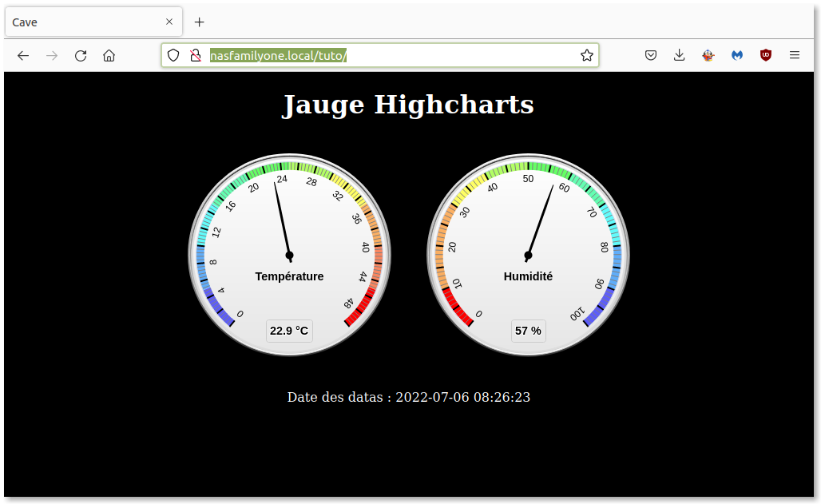Click the Humidité gauge label
Image resolution: width=821 pixels, height=504 pixels.
pyautogui.click(x=528, y=276)
